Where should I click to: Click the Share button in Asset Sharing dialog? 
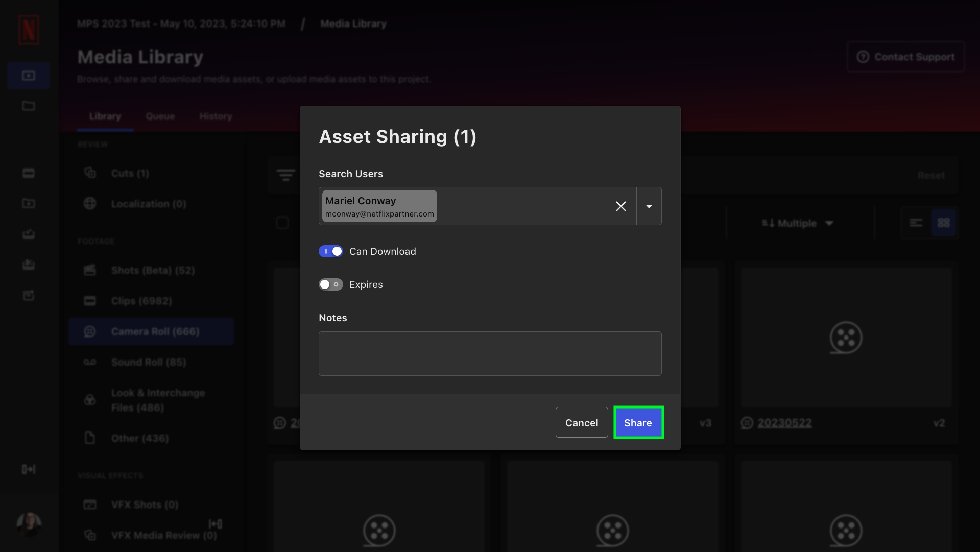click(638, 422)
